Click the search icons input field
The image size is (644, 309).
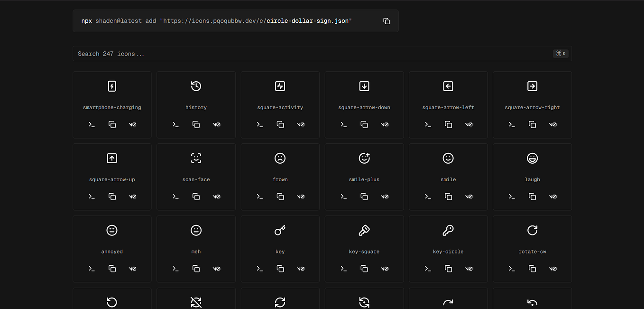tap(285, 53)
